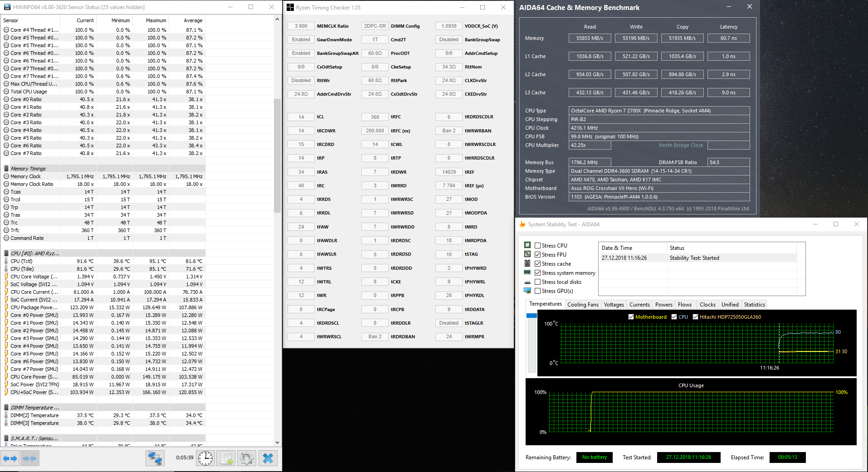The width and height of the screenshot is (868, 472).
Task: Enable the Stress GPU(s) checkbox
Action: click(x=537, y=291)
